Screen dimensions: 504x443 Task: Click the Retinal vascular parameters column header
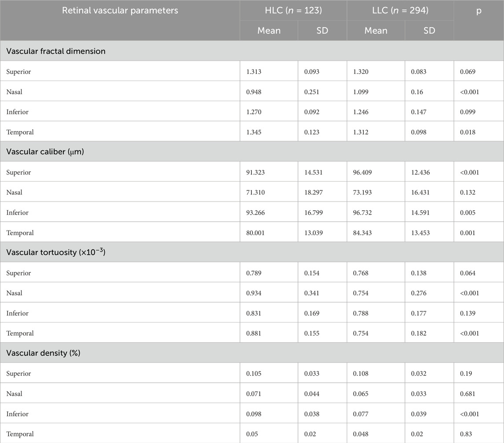pos(120,11)
